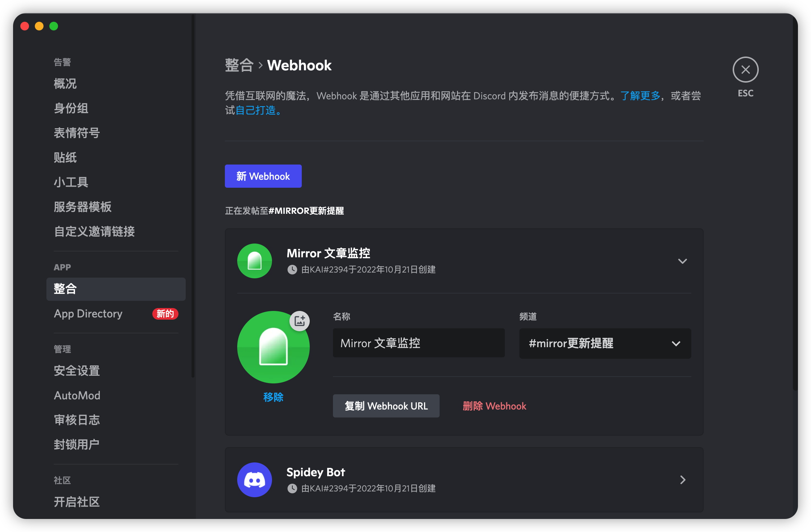Screen dimensions: 811x532
Task: Click the webhook 名称 input field
Action: [419, 343]
